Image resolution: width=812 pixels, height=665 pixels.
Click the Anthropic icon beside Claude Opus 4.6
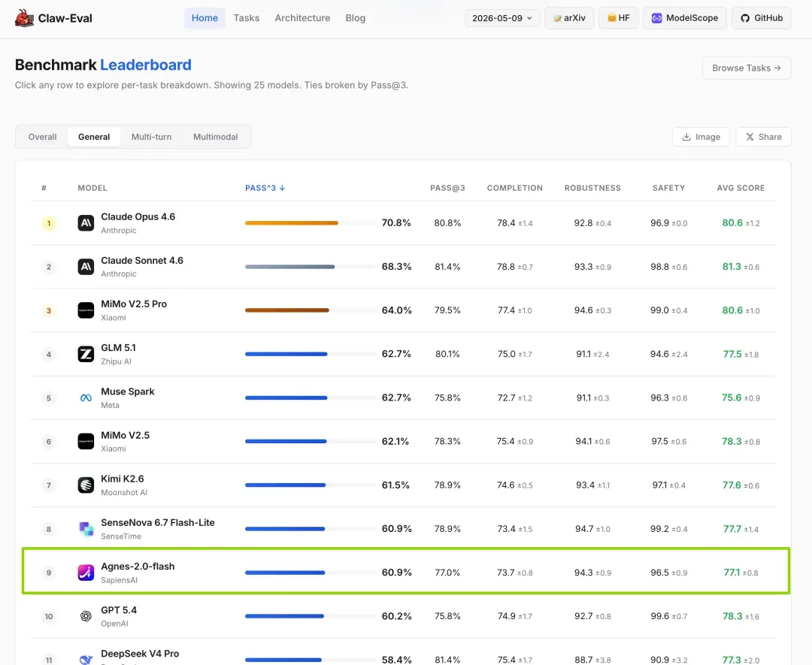click(x=86, y=223)
